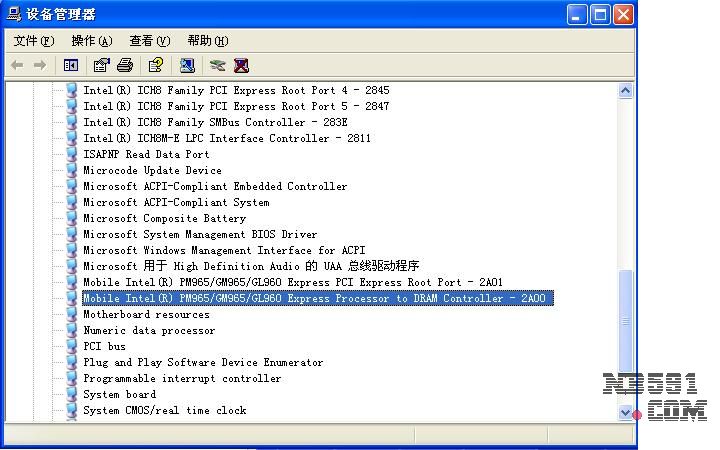The height and width of the screenshot is (450, 720).
Task: Click the Update Driver toolbar icon
Action: (217, 65)
